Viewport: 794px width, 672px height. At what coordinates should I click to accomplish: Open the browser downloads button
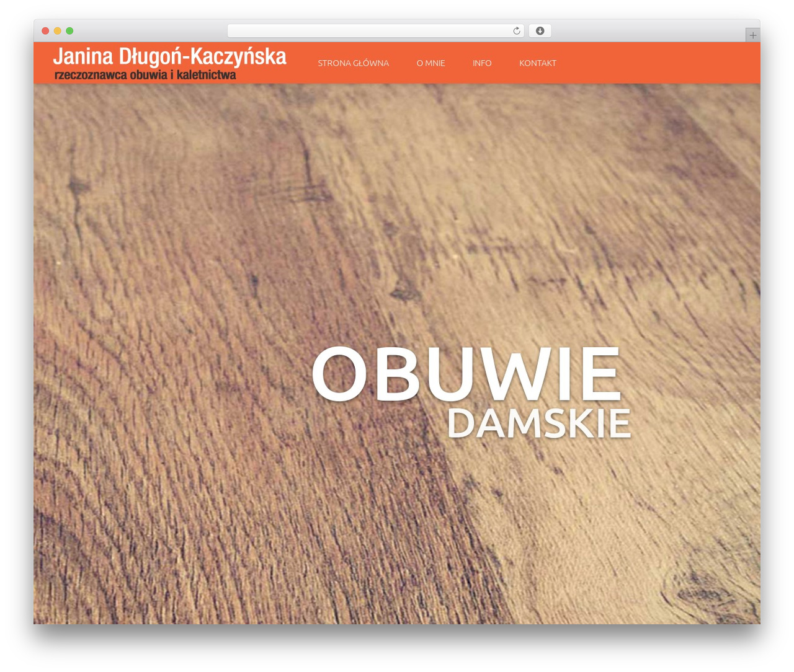coord(540,31)
